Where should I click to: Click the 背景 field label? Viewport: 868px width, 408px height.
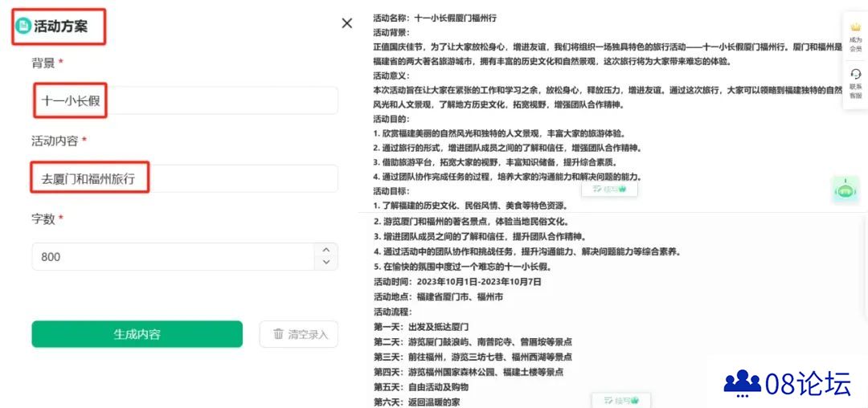(43, 63)
